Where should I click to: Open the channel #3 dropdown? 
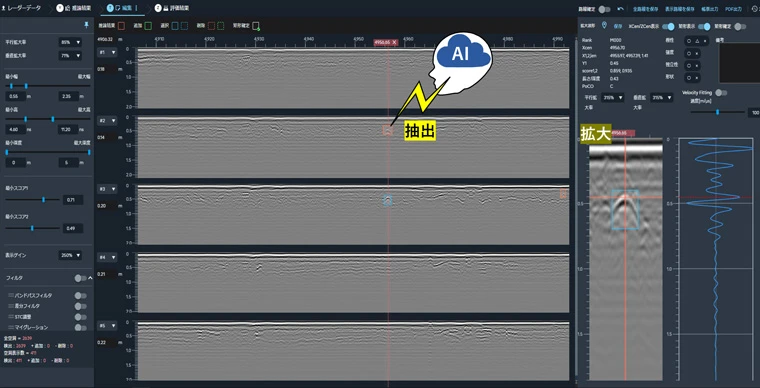tap(107, 189)
